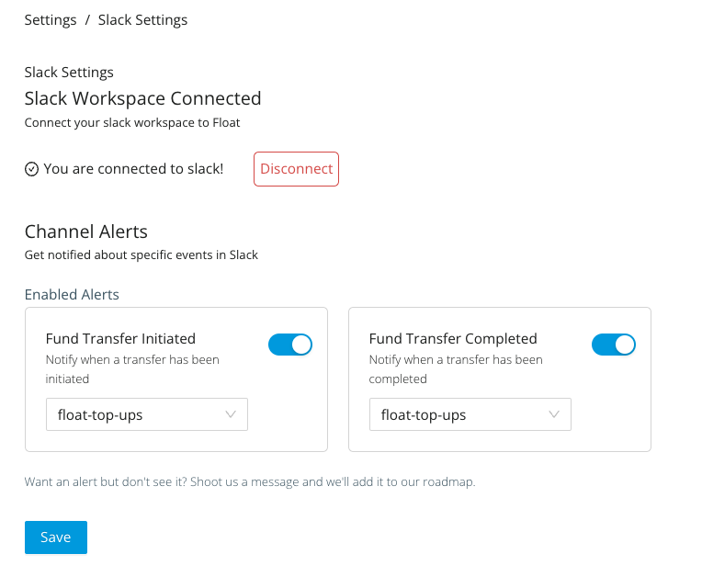Image resolution: width=702 pixels, height=588 pixels.
Task: Expand the Fund Transfer Completed channel selector
Action: coord(470,415)
